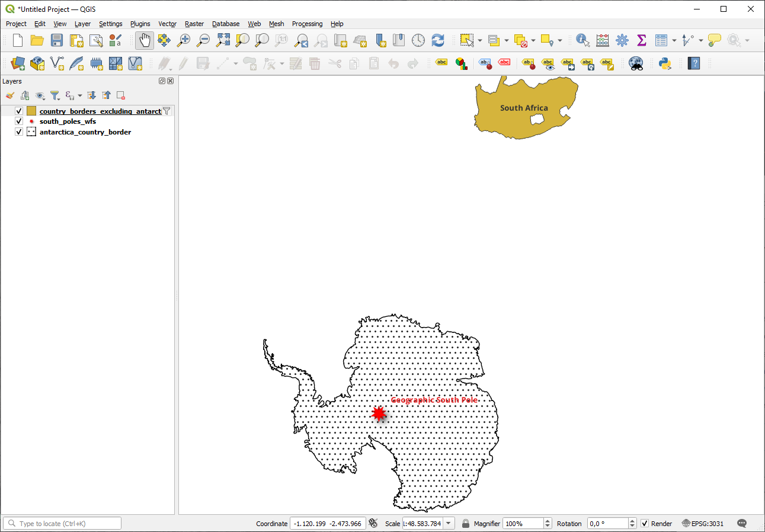Open the Vector menu
This screenshot has height=532, width=765.
click(167, 24)
